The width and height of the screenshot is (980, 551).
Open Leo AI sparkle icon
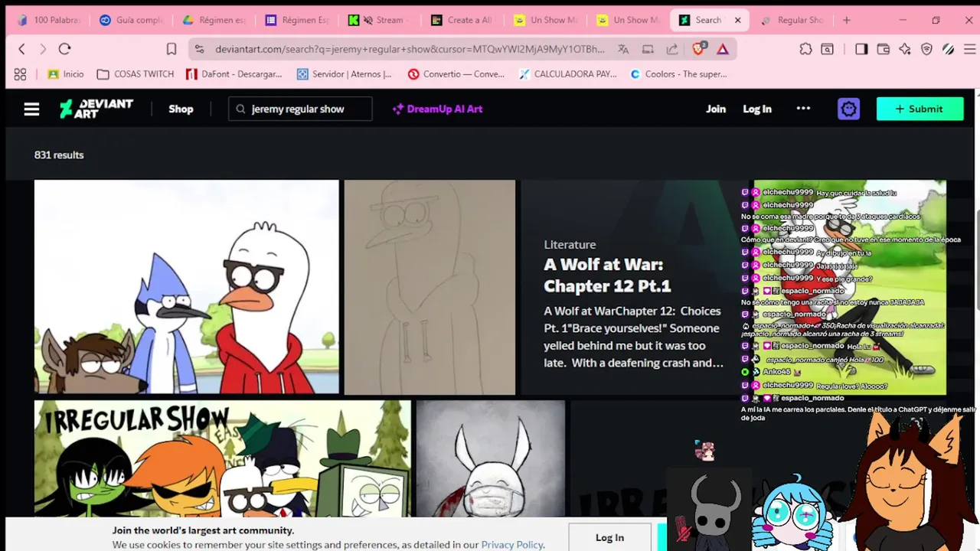(x=905, y=49)
